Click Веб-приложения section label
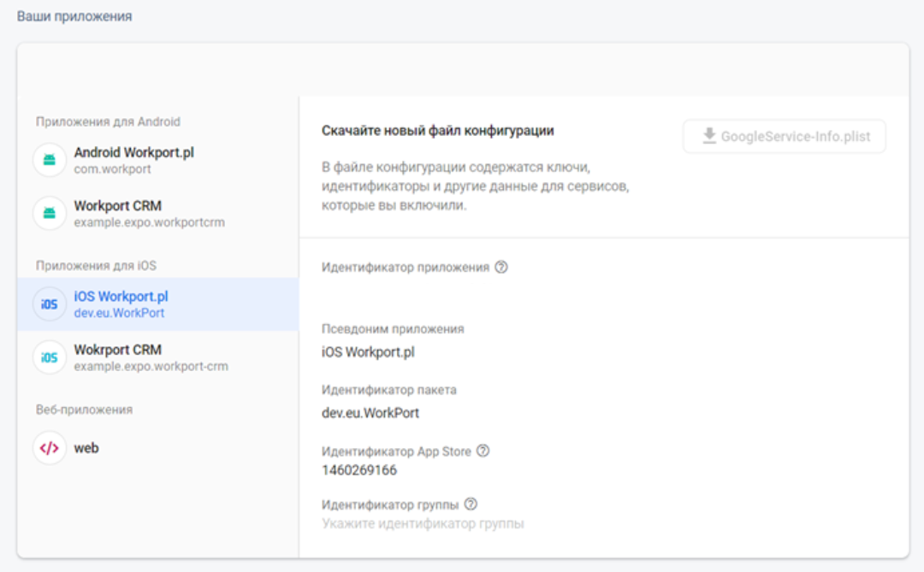 [84, 410]
